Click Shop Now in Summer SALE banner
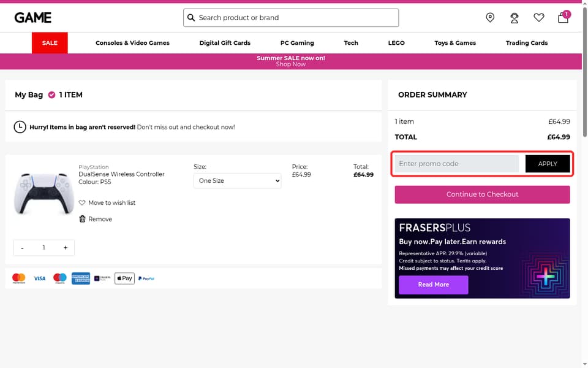This screenshot has height=368, width=588. [x=290, y=64]
